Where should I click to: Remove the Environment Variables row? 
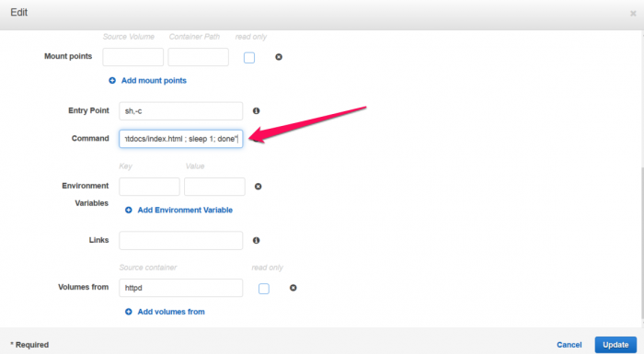(x=258, y=187)
